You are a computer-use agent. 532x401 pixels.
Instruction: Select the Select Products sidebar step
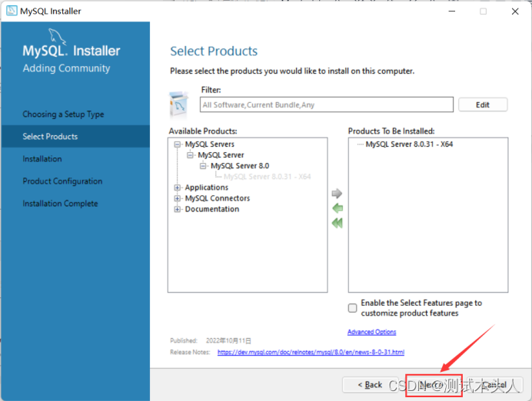[75, 136]
